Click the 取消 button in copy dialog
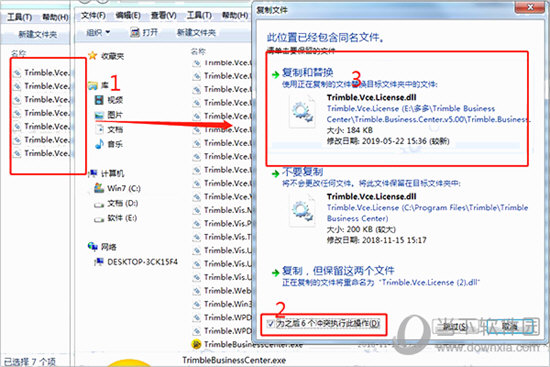This screenshot has height=367, width=550. tap(511, 327)
